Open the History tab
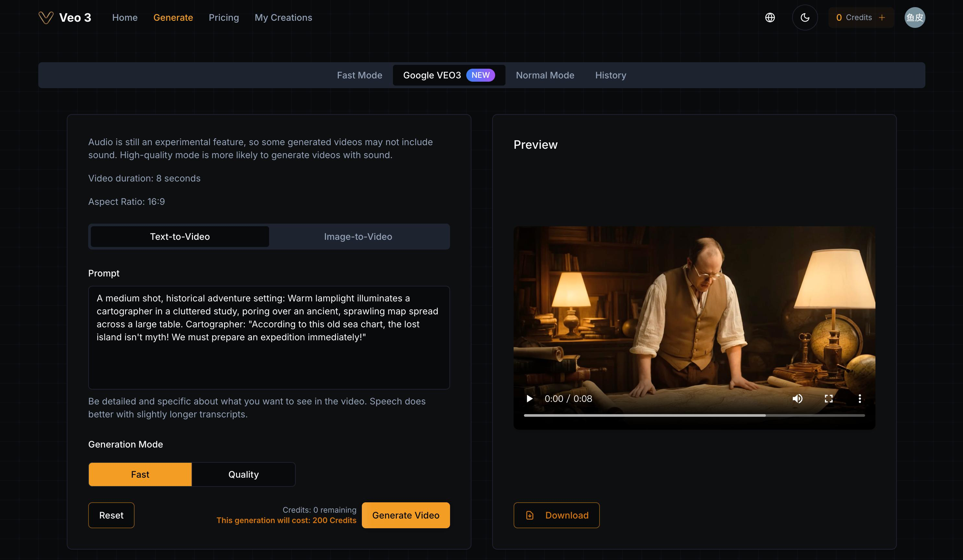The width and height of the screenshot is (963, 560). [611, 75]
